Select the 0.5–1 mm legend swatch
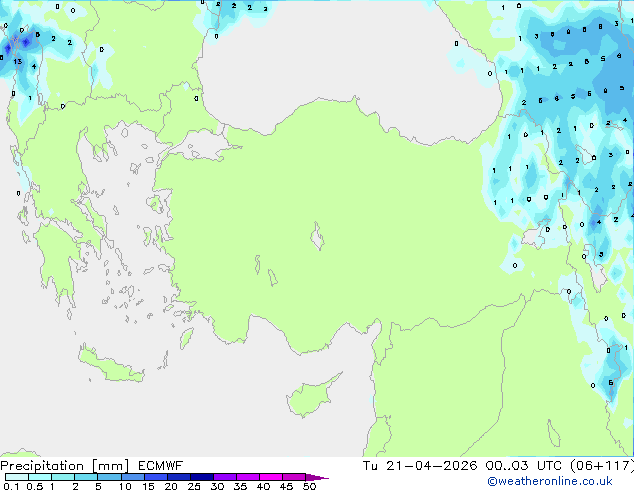 pyautogui.click(x=40, y=477)
